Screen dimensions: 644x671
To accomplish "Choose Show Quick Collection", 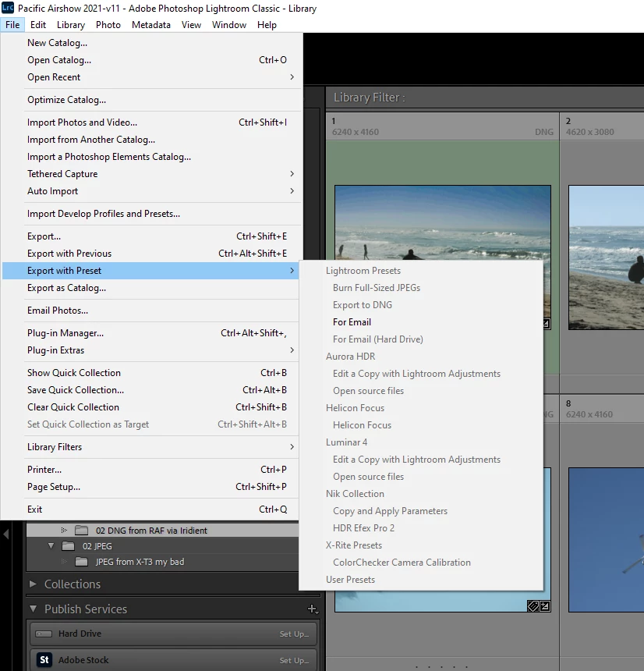I will (150, 373).
